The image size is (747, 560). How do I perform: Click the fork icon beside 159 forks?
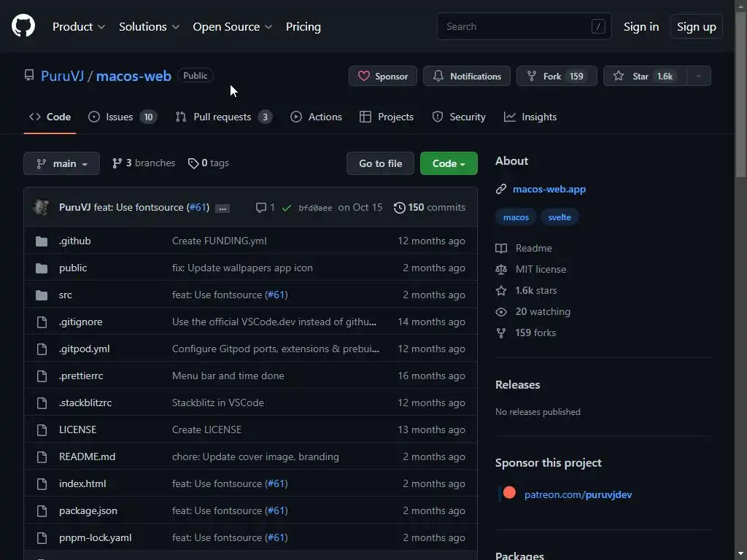coord(501,332)
